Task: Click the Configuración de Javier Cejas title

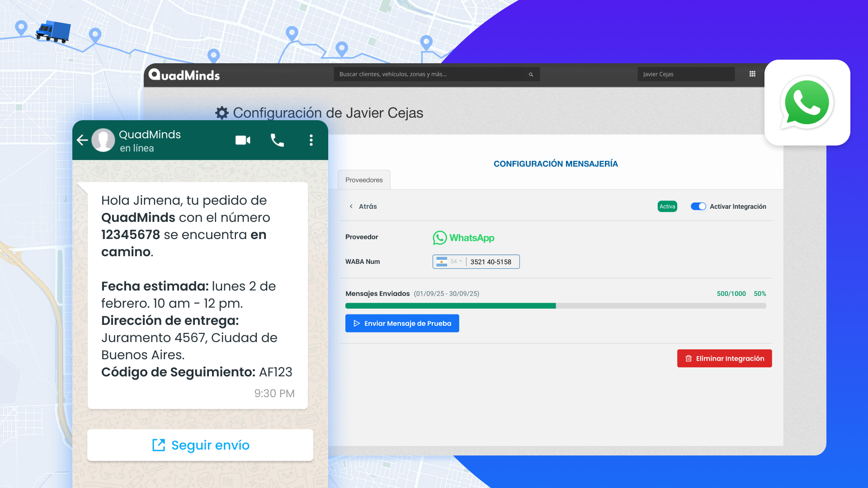Action: coord(328,113)
